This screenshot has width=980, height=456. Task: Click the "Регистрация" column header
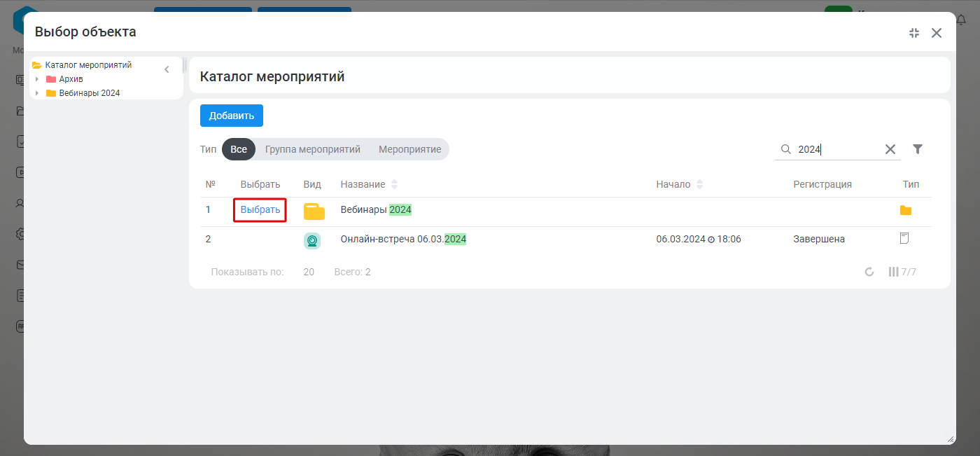pyautogui.click(x=822, y=184)
